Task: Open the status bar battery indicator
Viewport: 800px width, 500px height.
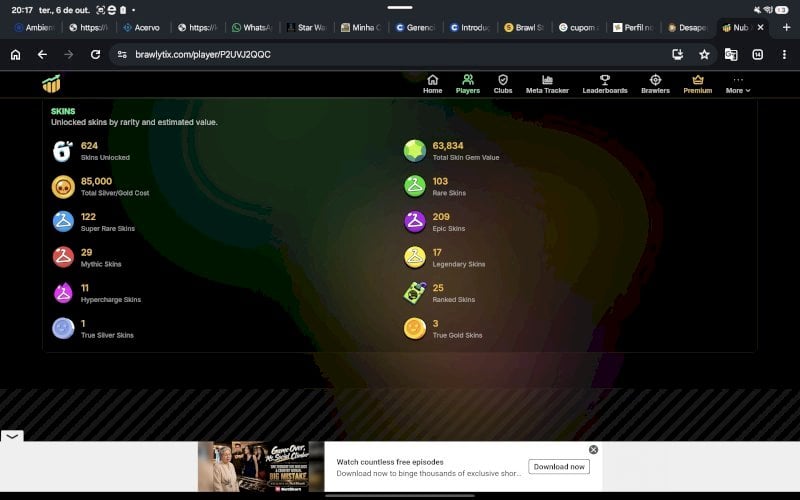Action: coord(782,10)
